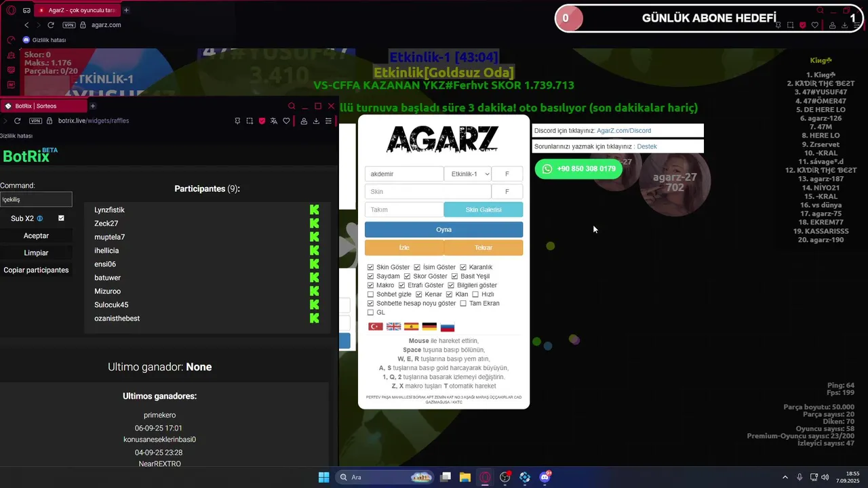Toggle the Sub X2 checkbox
Viewport: 868px width, 488px height.
61,218
